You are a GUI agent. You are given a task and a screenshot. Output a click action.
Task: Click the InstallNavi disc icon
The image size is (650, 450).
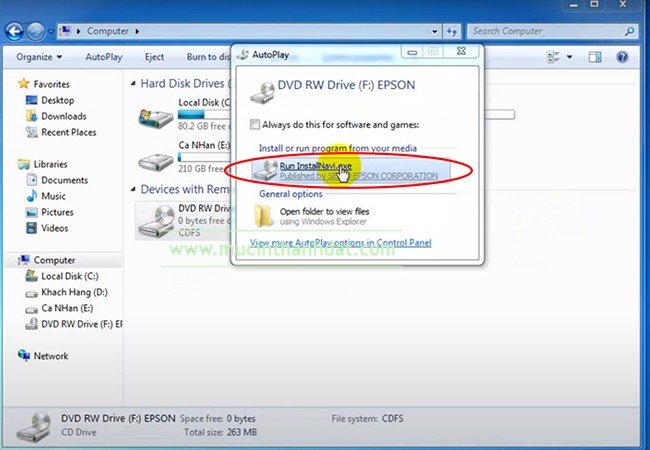point(265,170)
